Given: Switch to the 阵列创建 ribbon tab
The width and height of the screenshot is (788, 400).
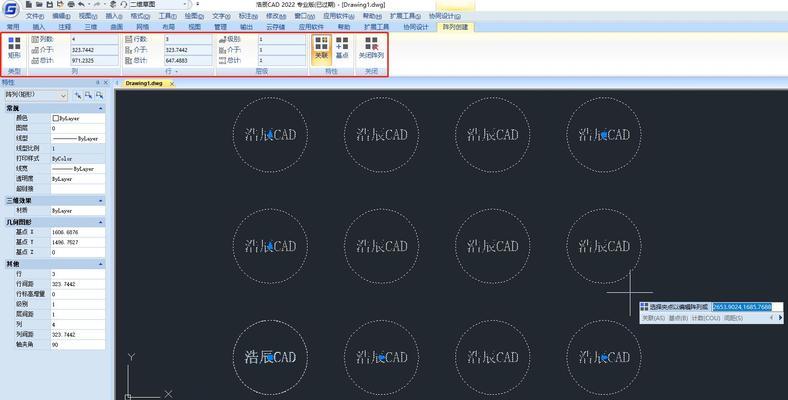Looking at the screenshot, I should [x=455, y=27].
